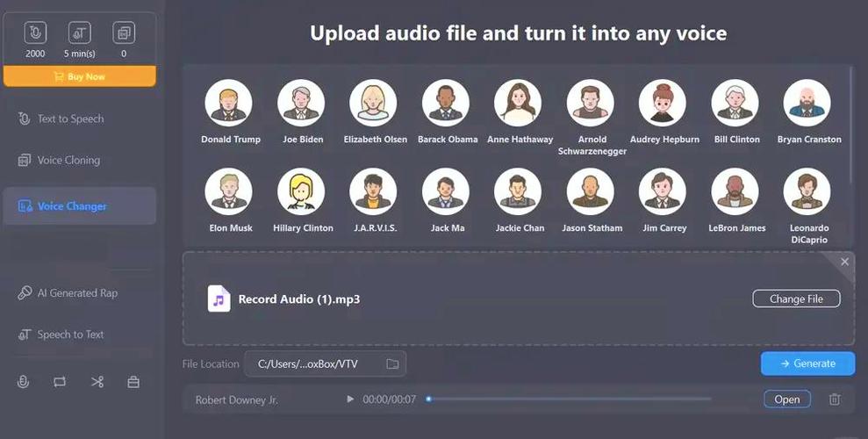Click the voice cloning count icon showing 0
868x439 pixels.
[x=124, y=33]
